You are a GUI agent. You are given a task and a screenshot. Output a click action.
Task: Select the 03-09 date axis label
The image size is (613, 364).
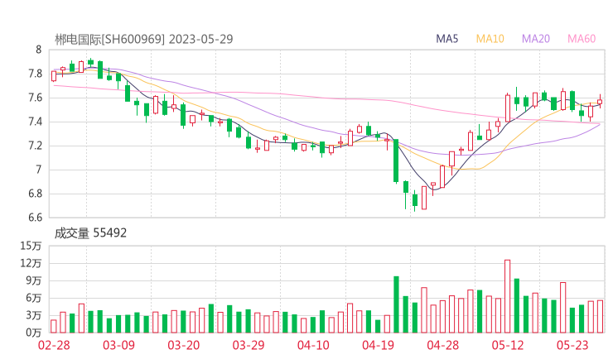tap(118, 345)
